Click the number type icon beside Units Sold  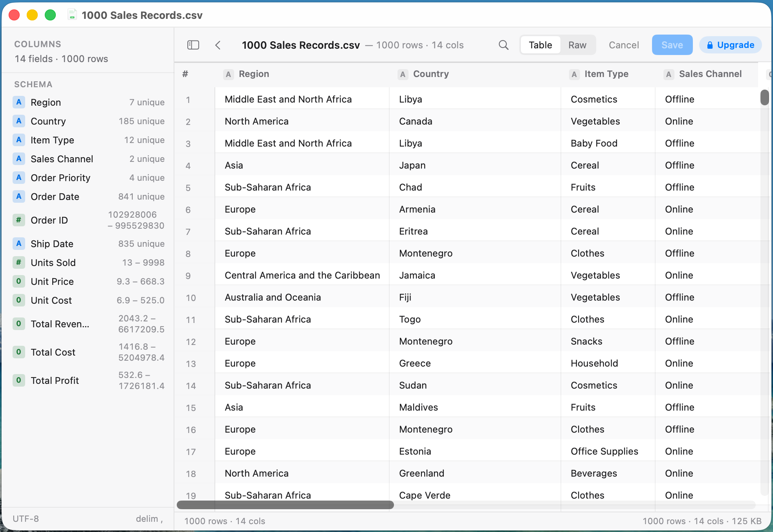pos(18,262)
